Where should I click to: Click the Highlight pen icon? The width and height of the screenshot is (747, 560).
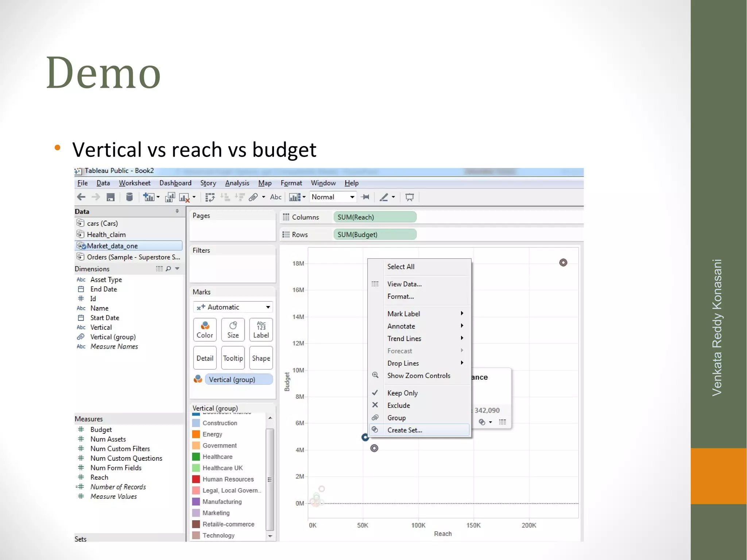(384, 197)
